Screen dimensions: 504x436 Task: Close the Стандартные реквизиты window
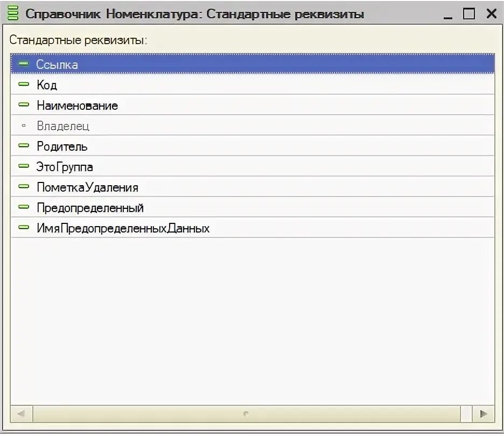point(492,13)
